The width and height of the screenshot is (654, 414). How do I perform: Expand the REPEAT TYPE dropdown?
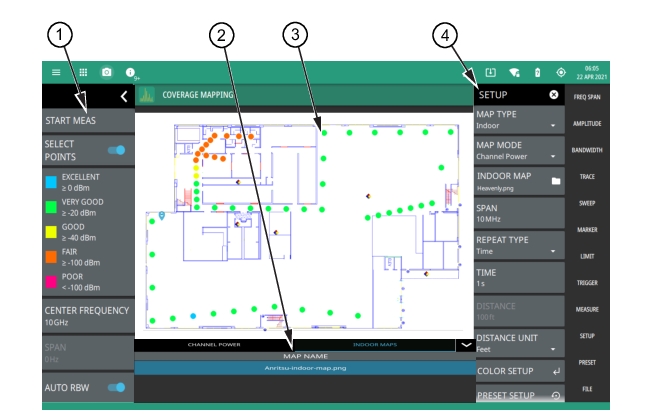[x=518, y=246]
